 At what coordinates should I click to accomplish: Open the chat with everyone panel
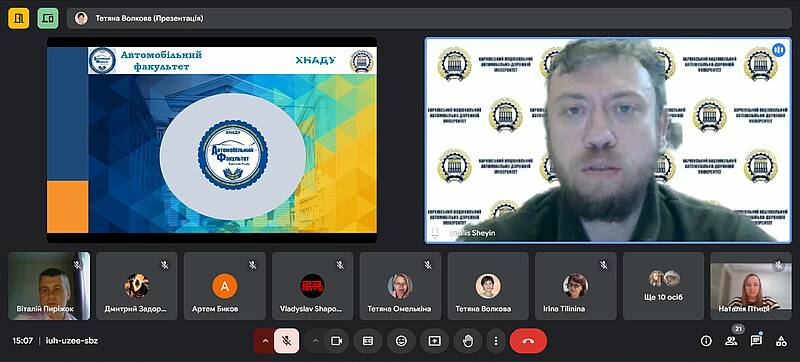[756, 341]
